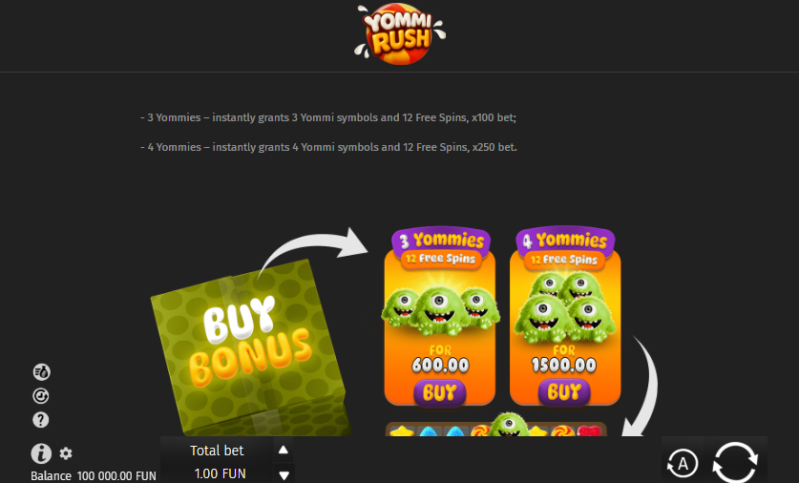Spin the reels with circular arrows
This screenshot has height=483, width=799.
pos(735,462)
